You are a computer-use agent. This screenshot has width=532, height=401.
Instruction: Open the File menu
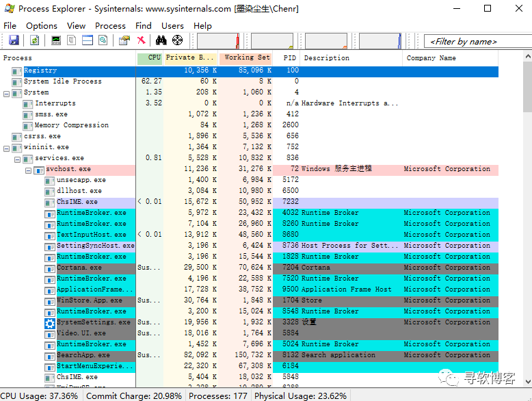[x=10, y=26]
